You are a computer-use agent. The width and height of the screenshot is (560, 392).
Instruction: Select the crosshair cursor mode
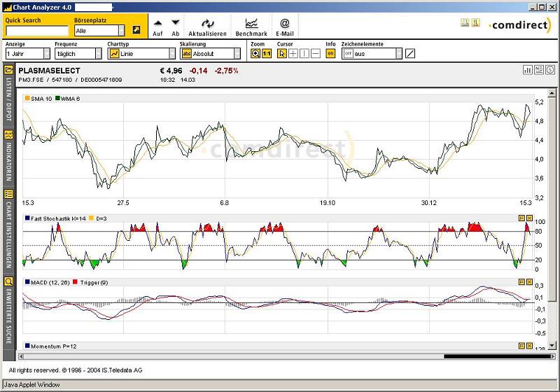(x=293, y=53)
